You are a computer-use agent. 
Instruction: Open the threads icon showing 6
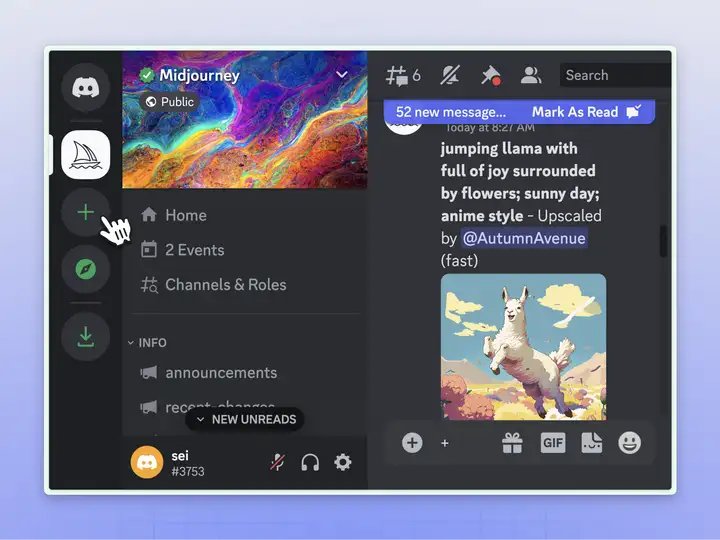(403, 75)
